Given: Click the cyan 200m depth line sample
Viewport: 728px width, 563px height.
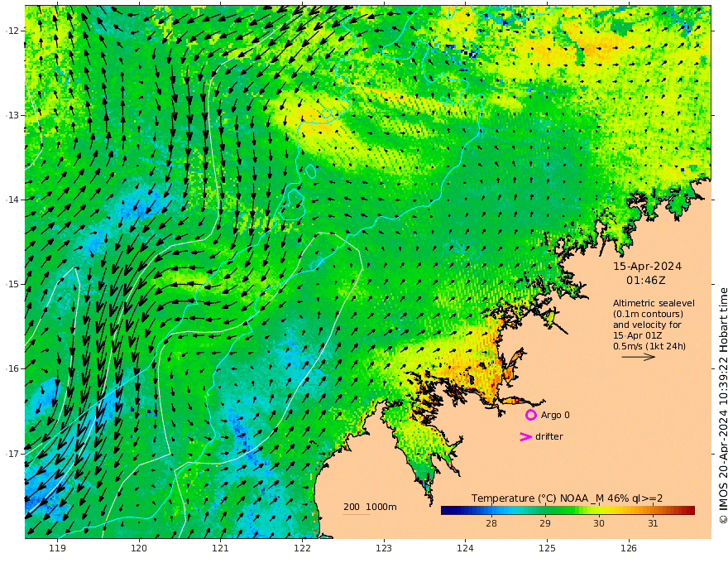Looking at the screenshot, I should 356,514.
